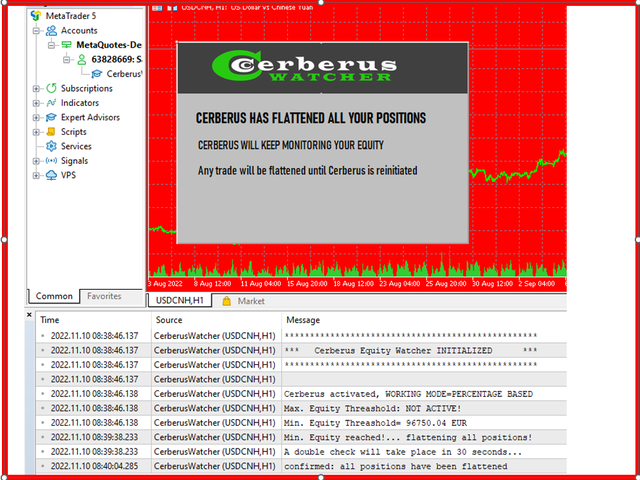Screen dimensions: 640x480
Task: Click the 63828669 account user icon
Action: point(82,60)
